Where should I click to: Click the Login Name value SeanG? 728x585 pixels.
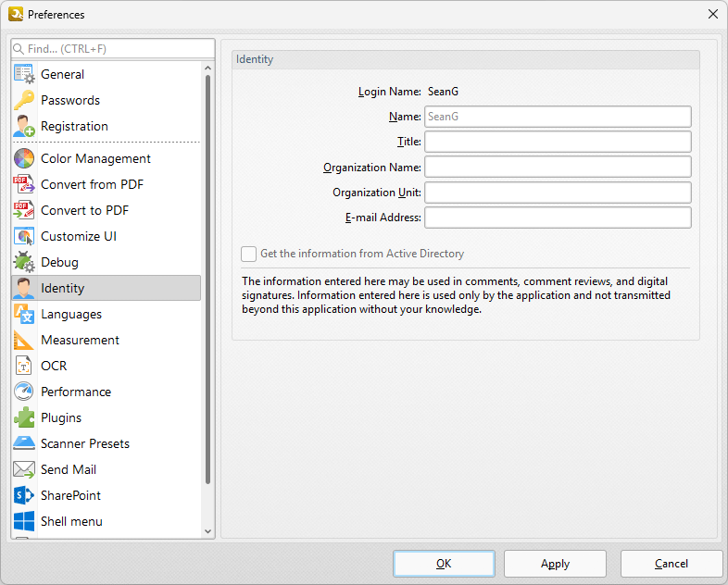click(443, 92)
